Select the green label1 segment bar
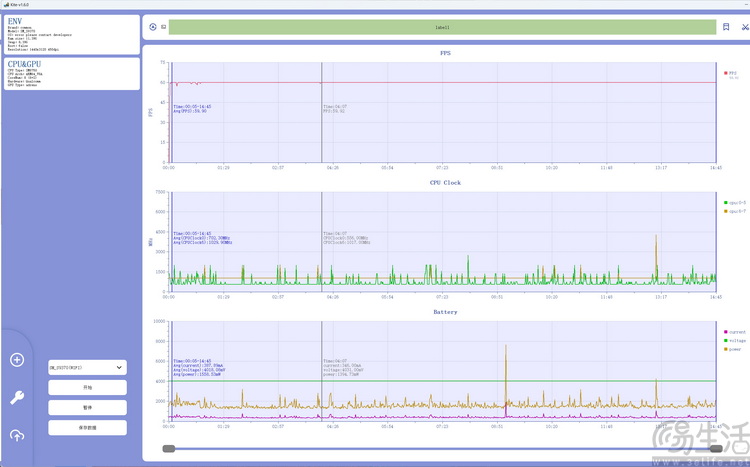 [442, 27]
